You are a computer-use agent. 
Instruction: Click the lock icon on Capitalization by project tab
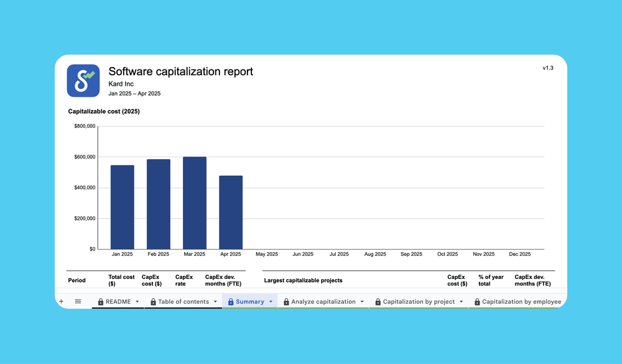[378, 301]
